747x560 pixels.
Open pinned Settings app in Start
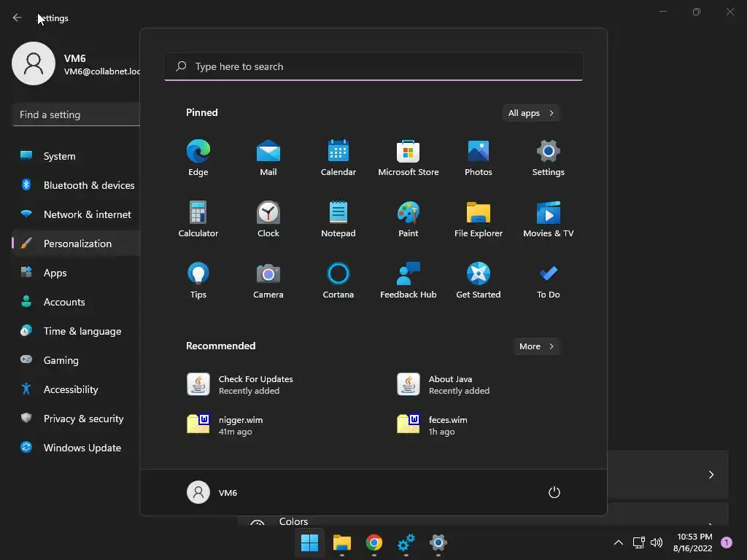tap(549, 158)
